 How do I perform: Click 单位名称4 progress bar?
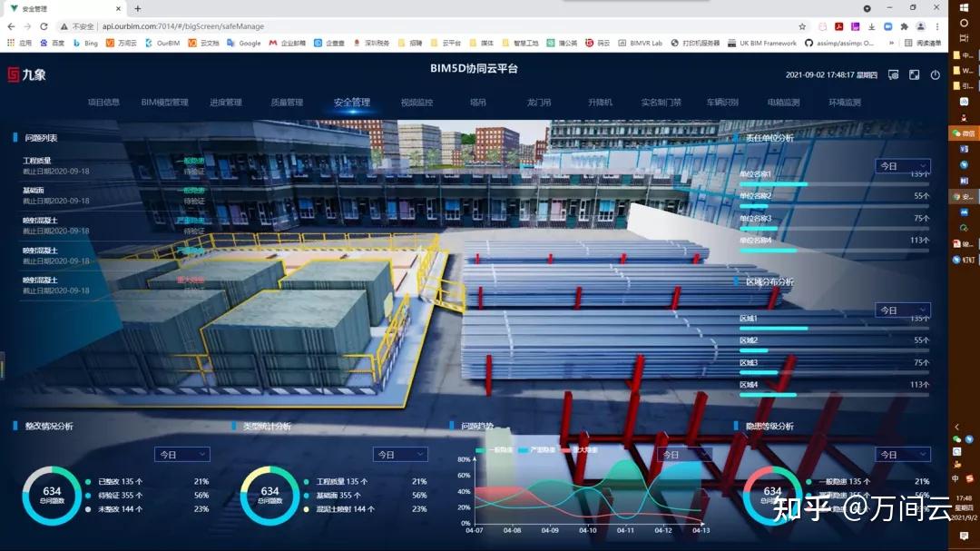coord(834,251)
